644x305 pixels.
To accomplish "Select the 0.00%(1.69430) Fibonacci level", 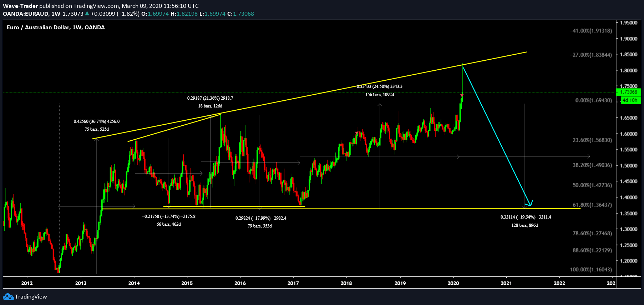I will 593,100.
